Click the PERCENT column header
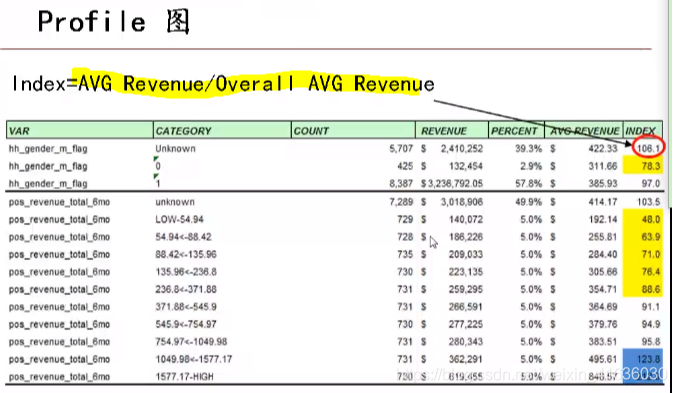 pyautogui.click(x=516, y=130)
